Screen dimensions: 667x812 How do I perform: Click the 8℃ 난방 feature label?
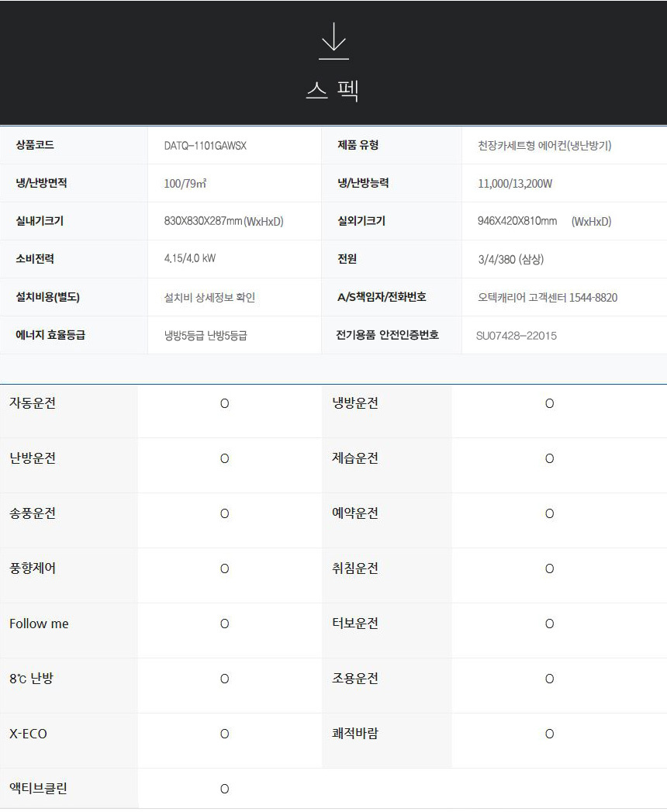point(32,679)
